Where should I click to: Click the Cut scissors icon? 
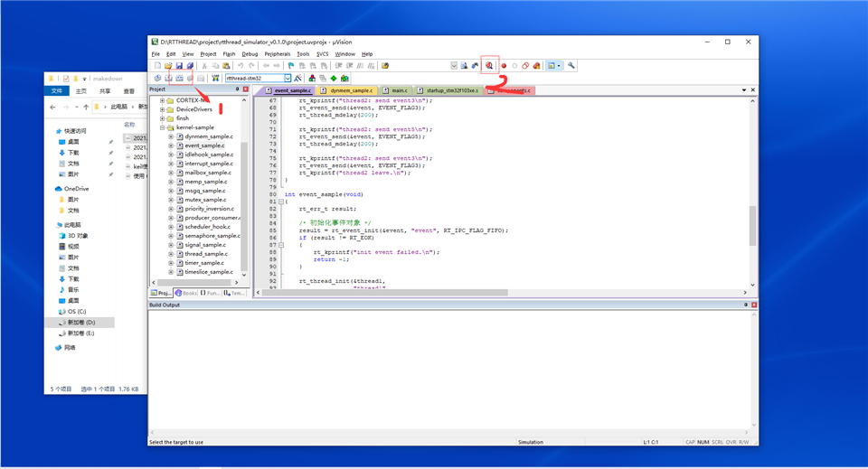tap(204, 66)
